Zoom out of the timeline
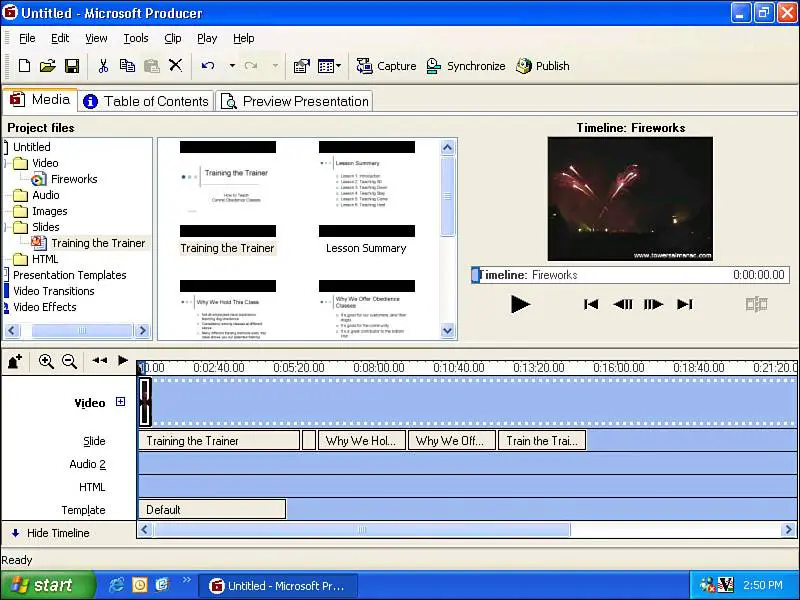800x600 pixels. [x=69, y=361]
